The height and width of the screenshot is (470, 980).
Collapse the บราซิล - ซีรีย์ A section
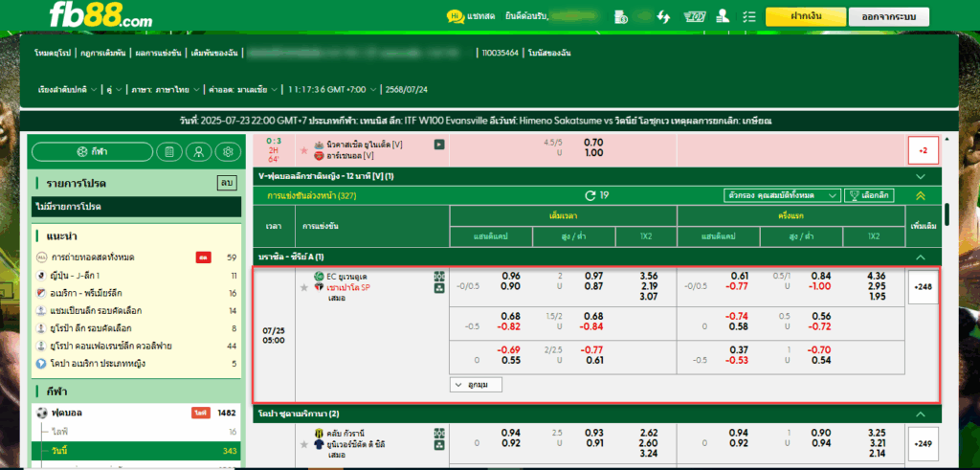coord(920,257)
